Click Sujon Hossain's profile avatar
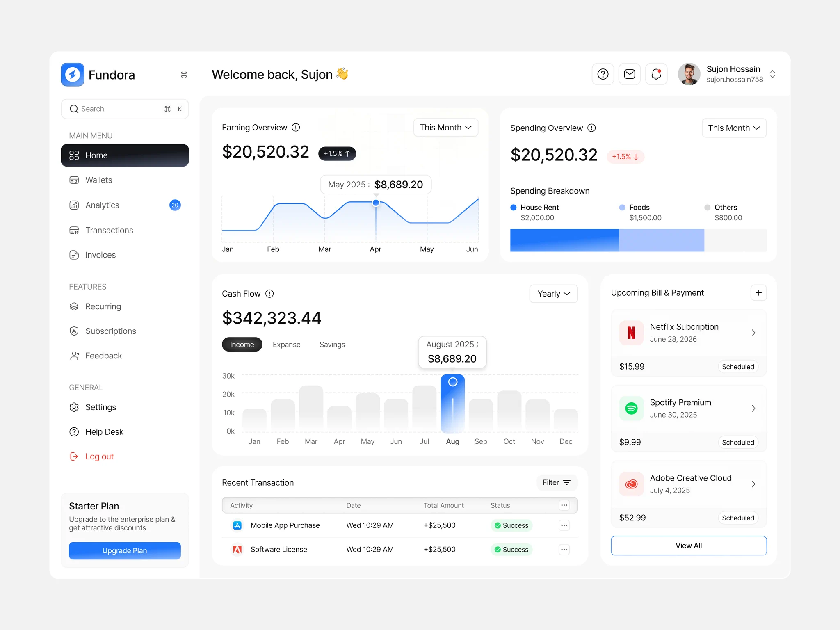840x630 pixels. (689, 74)
